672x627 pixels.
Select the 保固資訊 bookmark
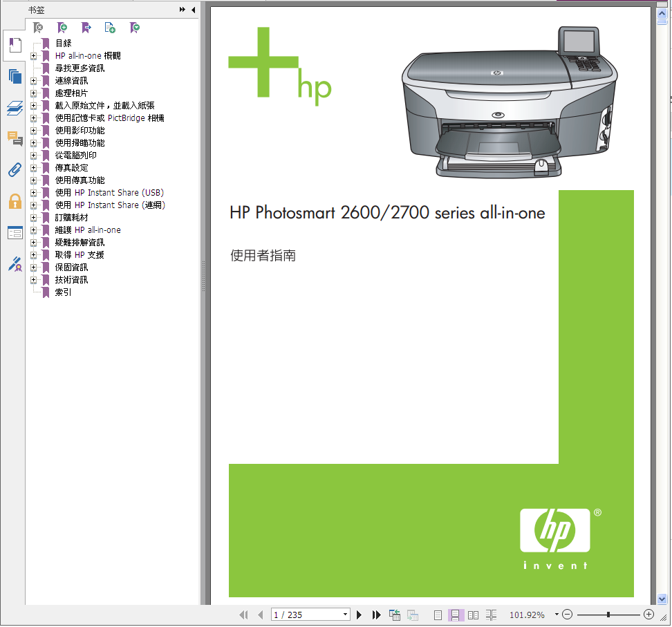click(72, 268)
